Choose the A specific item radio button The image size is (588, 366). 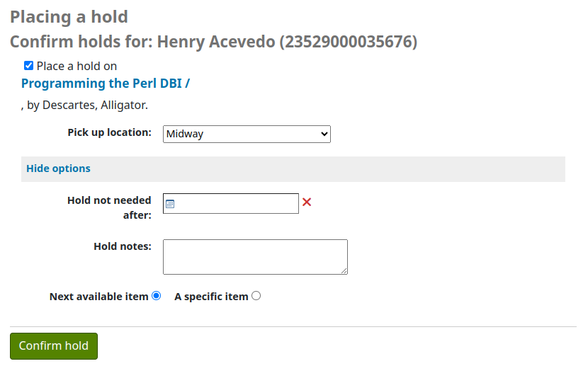pyautogui.click(x=256, y=296)
